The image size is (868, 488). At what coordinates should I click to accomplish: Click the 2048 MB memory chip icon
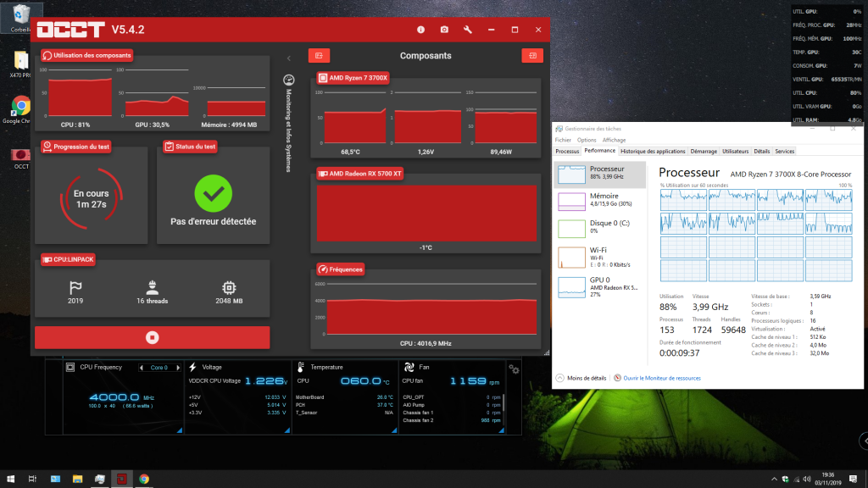[229, 288]
